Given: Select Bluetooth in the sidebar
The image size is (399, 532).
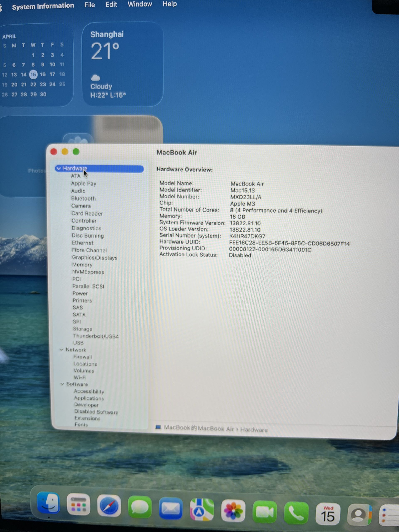Looking at the screenshot, I should (x=83, y=198).
